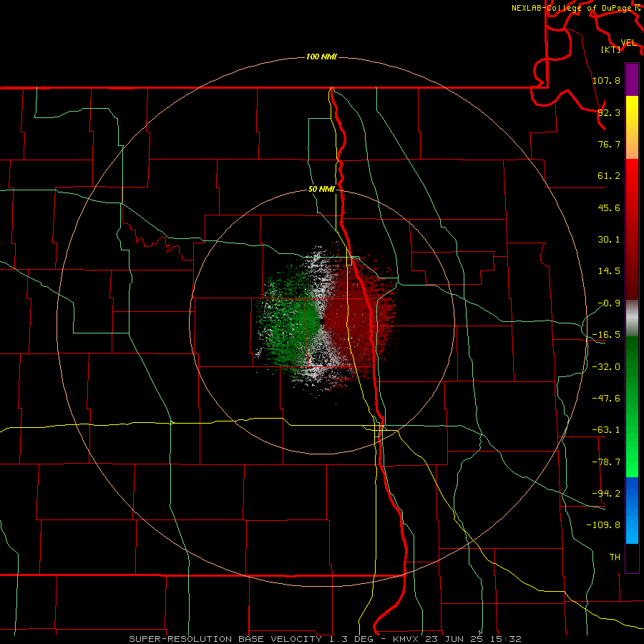Click the Super-Resolution Base Velocity caption text
The height and width of the screenshot is (644, 644).
(325, 639)
